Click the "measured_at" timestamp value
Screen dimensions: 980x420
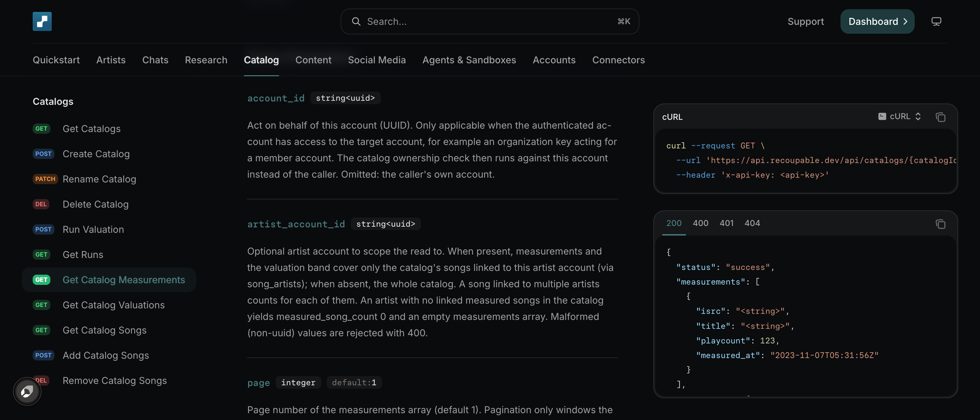click(824, 355)
